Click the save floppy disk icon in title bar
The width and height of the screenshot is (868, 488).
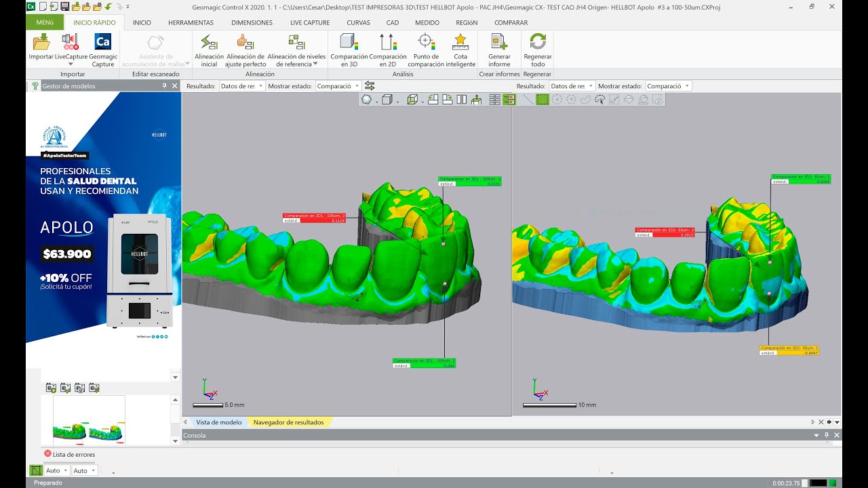[64, 6]
